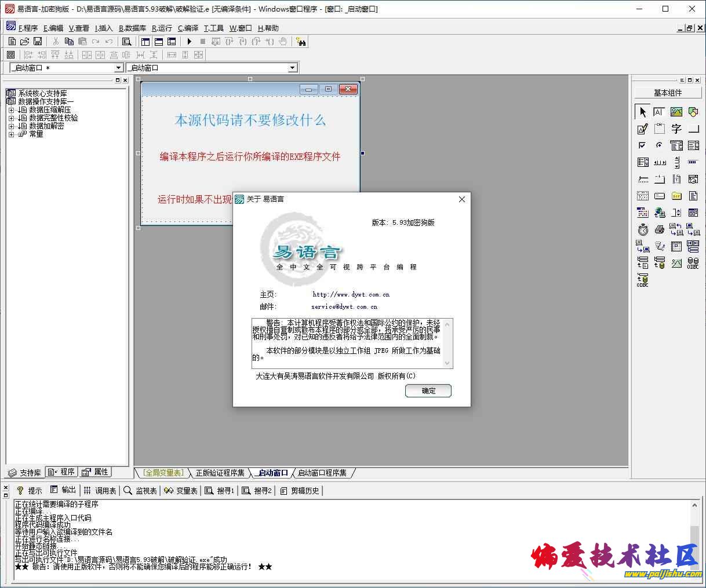Click the 基本组件 toolbox header button

668,93
